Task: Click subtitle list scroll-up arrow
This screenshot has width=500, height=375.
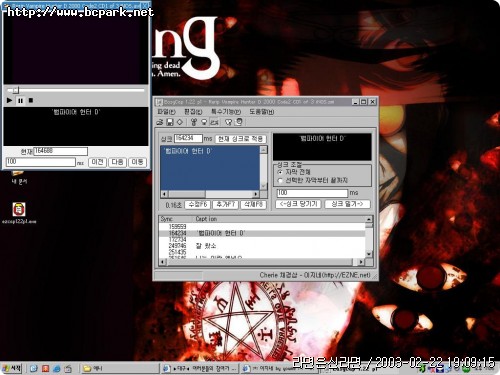Action: (369, 219)
